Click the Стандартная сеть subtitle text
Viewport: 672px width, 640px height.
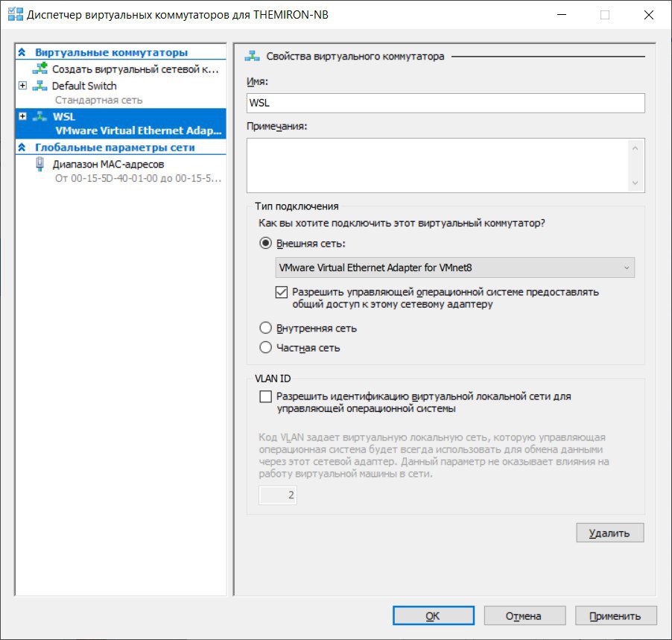98,100
